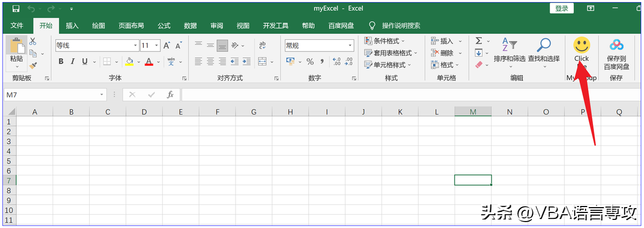The width and height of the screenshot is (644, 228).
Task: Apply percent style
Action: click(310, 62)
